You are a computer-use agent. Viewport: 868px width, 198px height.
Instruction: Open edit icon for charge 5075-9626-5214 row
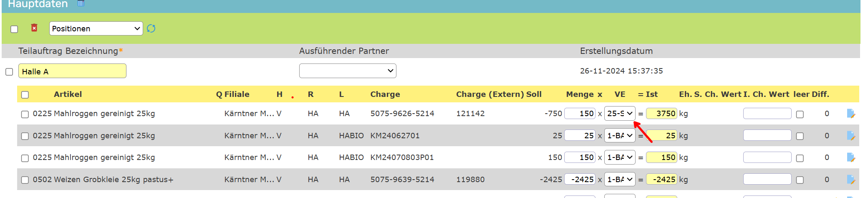click(x=850, y=114)
